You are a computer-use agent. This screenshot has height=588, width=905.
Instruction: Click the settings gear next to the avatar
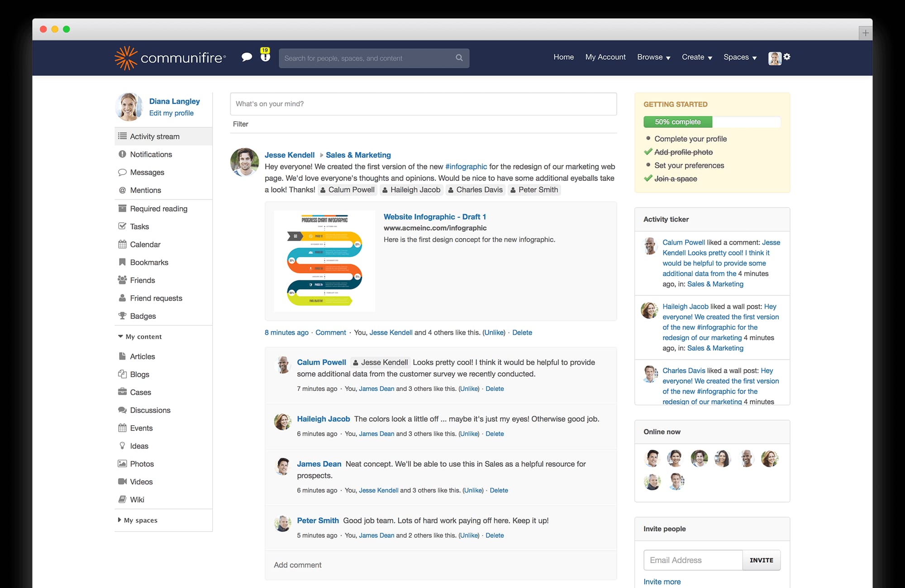click(787, 57)
